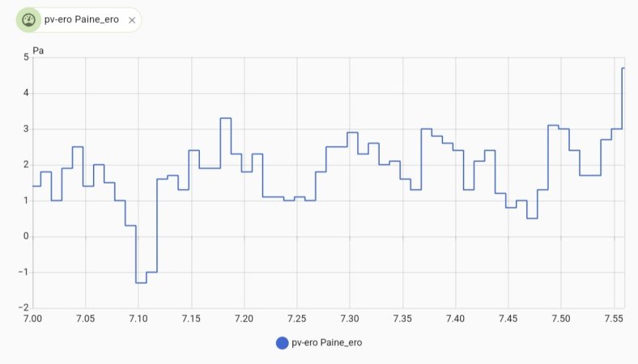Screen dimensions: 638x364
Task: Click the y-axis value 5
Action: point(26,57)
